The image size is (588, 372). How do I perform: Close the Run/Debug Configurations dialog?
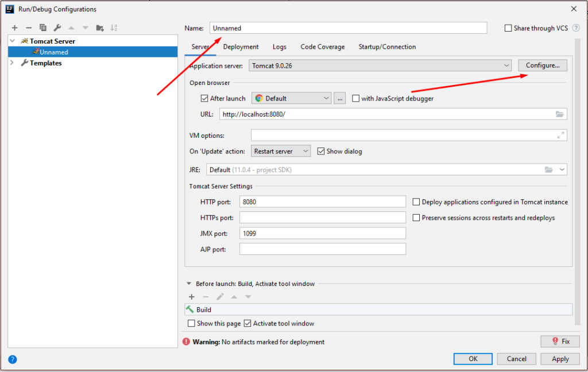[x=574, y=9]
